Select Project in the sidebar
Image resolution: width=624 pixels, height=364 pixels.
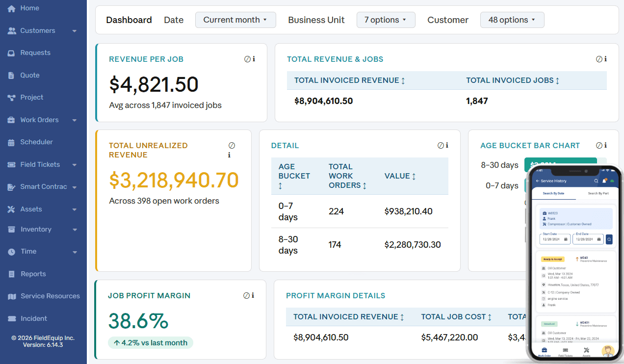tap(32, 98)
